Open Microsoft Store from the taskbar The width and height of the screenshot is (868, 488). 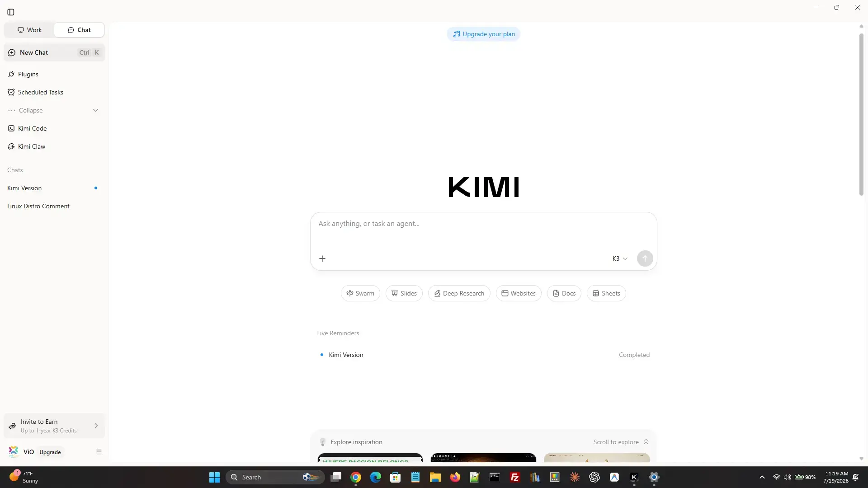pos(396,477)
